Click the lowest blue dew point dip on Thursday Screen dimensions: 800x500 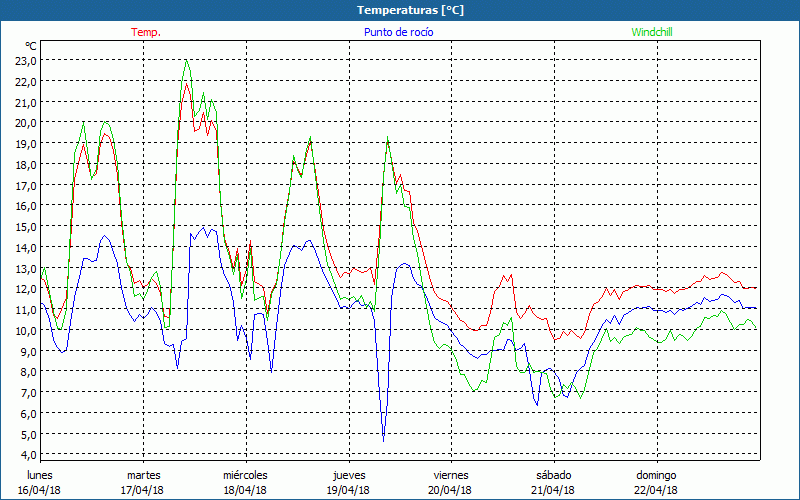tap(383, 439)
